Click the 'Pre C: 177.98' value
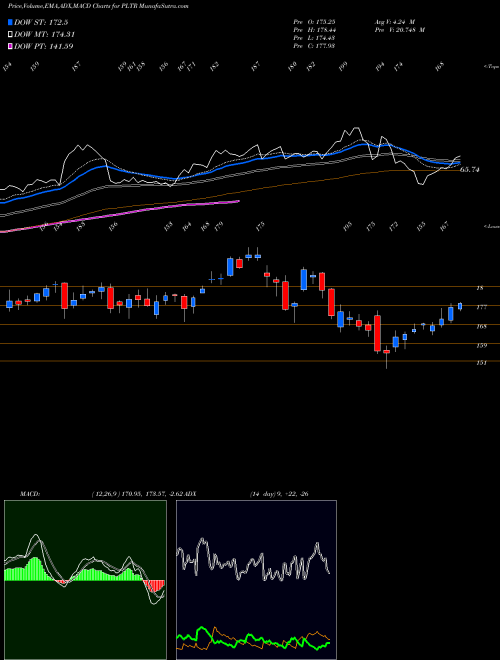The image size is (500, 660). tap(314, 45)
